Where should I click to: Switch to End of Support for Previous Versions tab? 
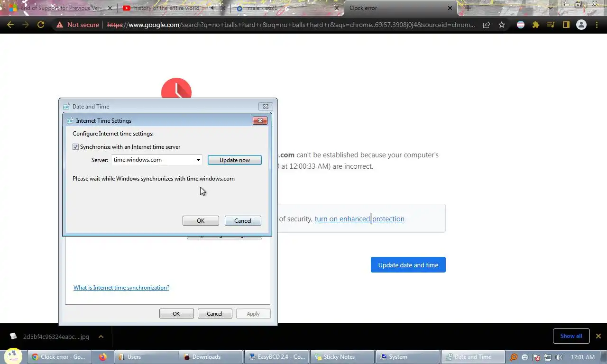[61, 8]
